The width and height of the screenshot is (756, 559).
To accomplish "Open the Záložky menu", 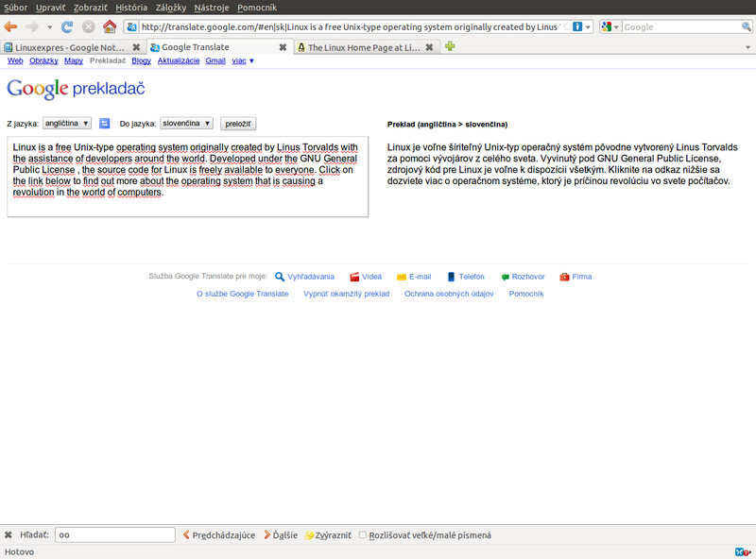I will click(171, 8).
